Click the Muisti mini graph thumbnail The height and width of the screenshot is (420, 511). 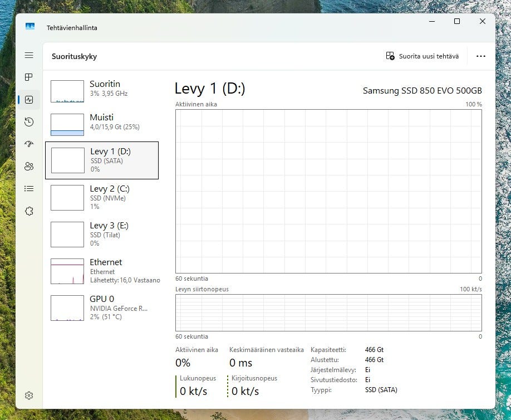coord(67,125)
